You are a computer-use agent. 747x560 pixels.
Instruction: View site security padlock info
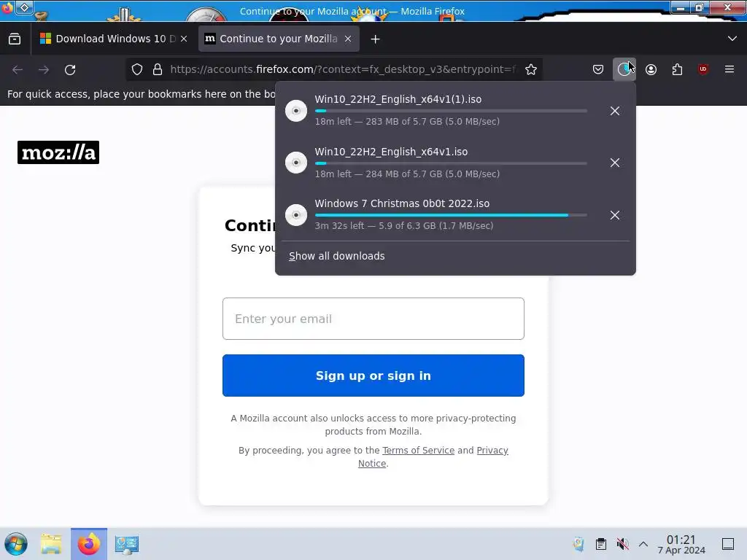click(158, 69)
